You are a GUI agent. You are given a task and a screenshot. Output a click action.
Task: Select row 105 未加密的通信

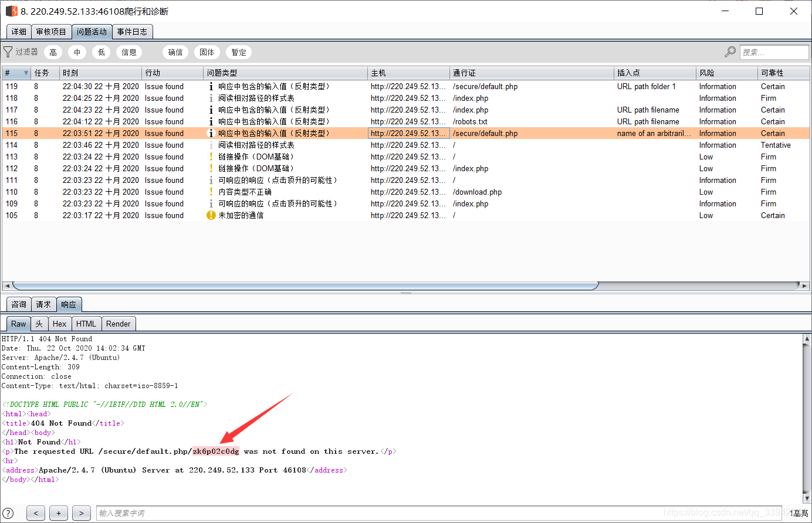point(406,215)
